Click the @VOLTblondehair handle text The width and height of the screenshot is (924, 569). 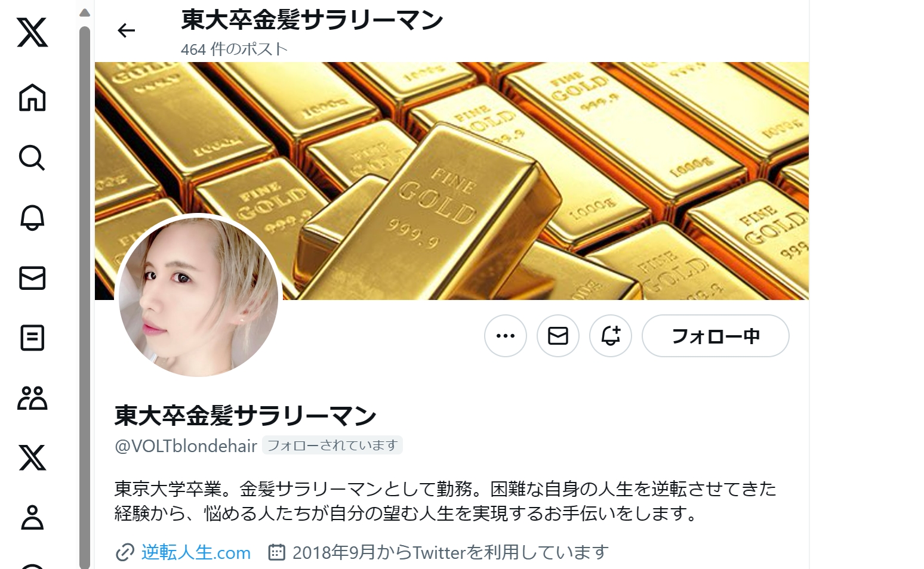pyautogui.click(x=186, y=446)
